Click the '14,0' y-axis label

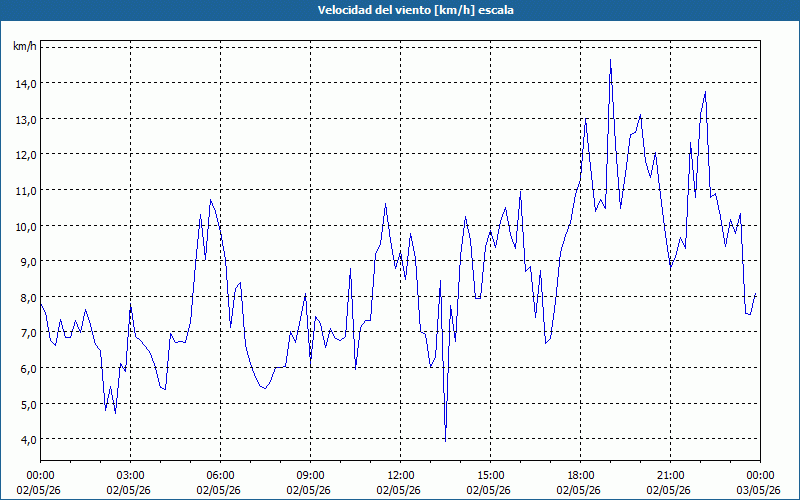[x=26, y=84]
